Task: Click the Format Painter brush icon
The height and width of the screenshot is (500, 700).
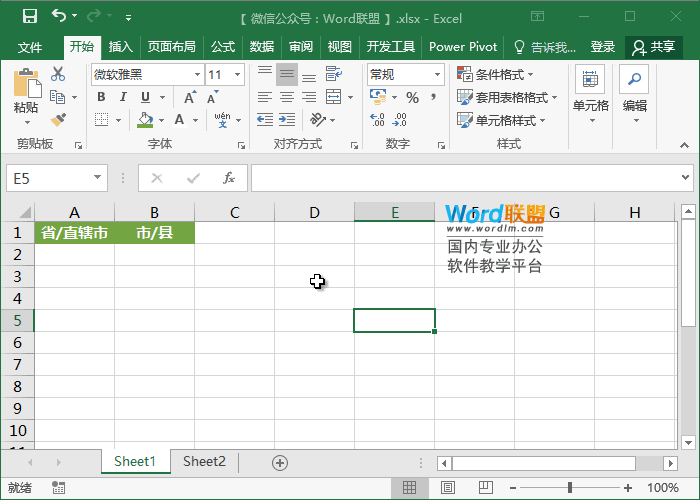Action: pos(58,120)
